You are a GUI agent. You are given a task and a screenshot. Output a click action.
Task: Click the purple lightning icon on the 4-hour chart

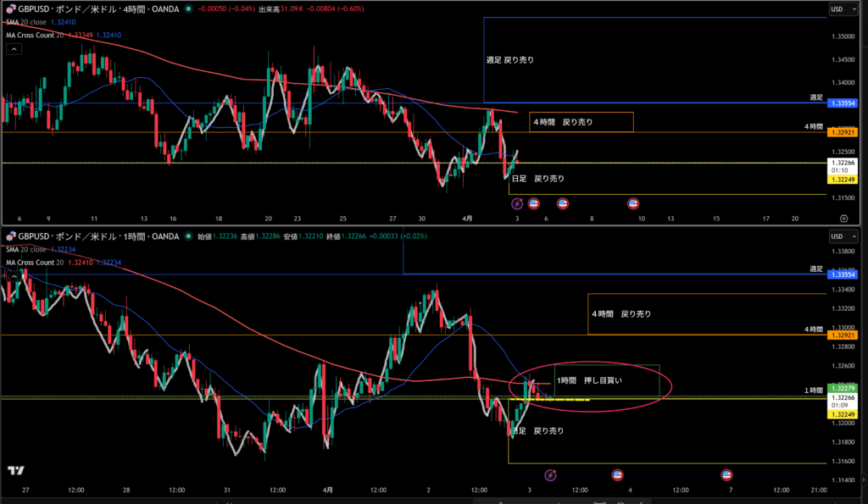516,203
